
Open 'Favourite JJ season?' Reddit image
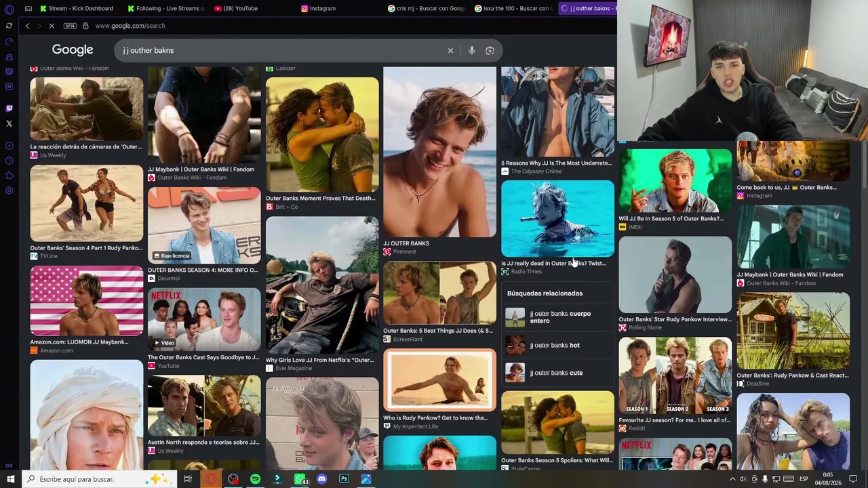tap(675, 375)
